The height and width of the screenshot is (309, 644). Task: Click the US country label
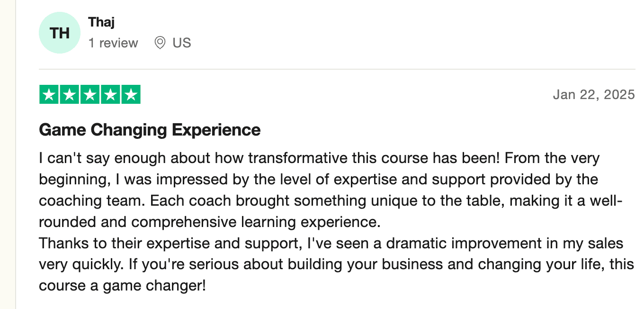181,43
